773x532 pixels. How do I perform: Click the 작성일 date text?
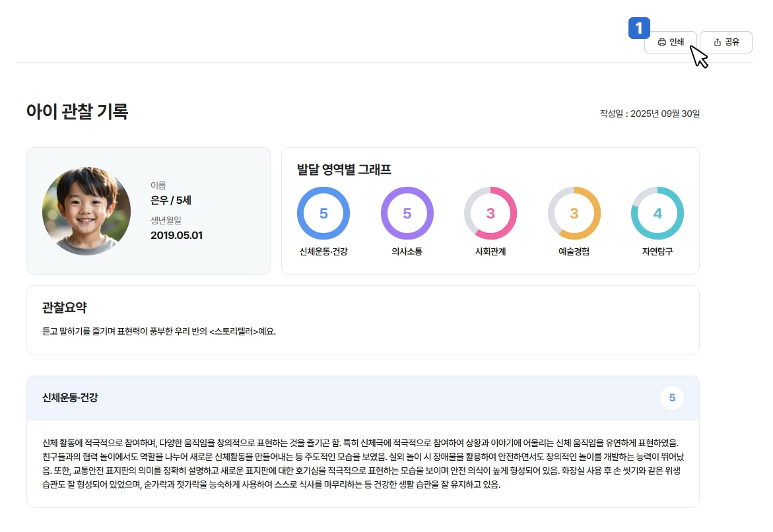click(650, 114)
